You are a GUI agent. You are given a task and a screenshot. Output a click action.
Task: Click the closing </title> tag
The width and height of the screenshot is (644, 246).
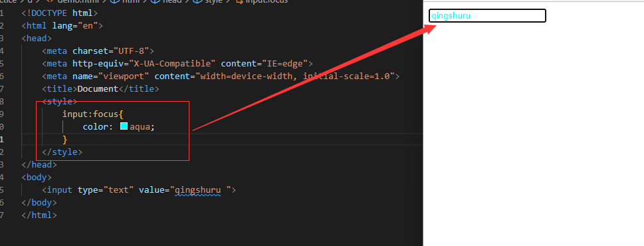pos(139,89)
